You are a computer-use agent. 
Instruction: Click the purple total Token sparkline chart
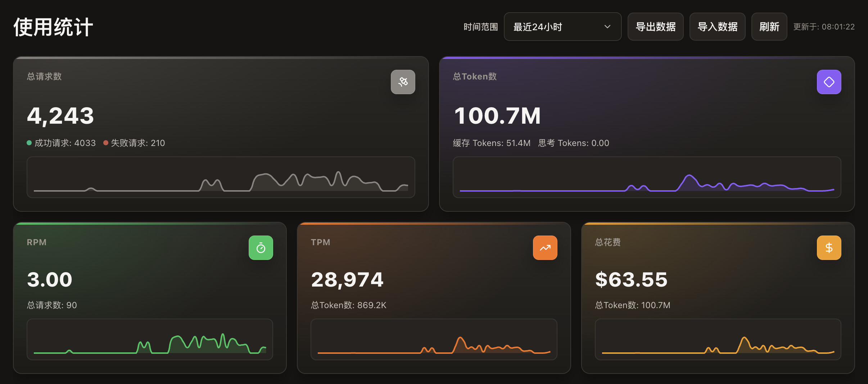[x=647, y=177]
